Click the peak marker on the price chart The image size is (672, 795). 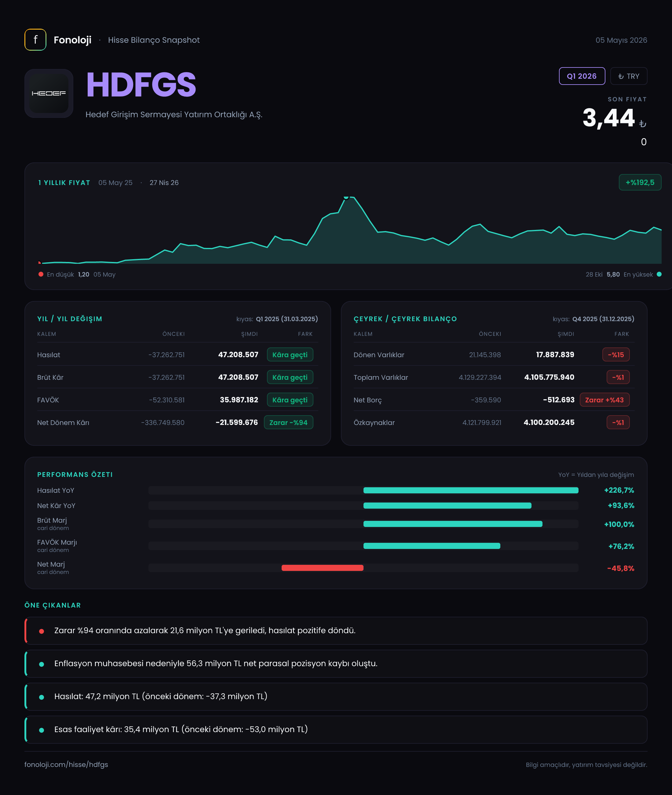346,197
